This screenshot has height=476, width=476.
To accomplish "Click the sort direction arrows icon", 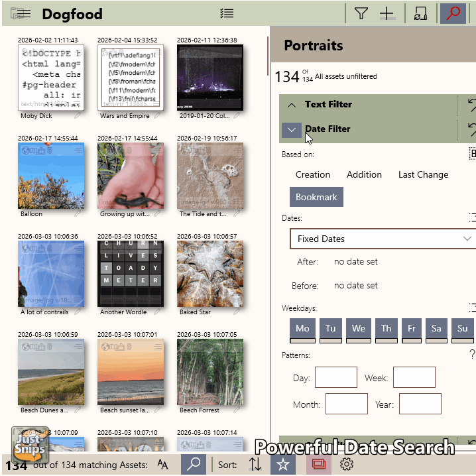I will coord(255,464).
